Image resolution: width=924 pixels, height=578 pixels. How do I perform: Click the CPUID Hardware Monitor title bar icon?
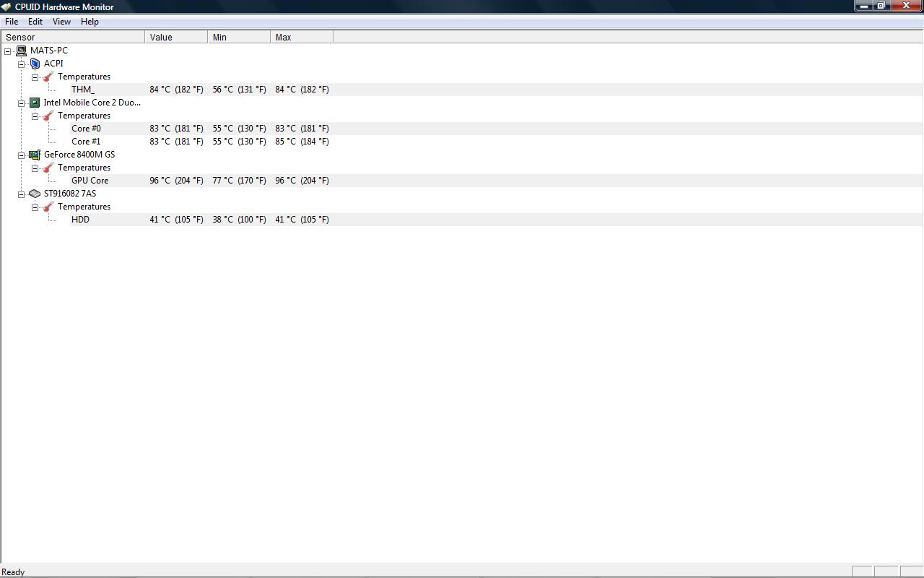pos(6,7)
